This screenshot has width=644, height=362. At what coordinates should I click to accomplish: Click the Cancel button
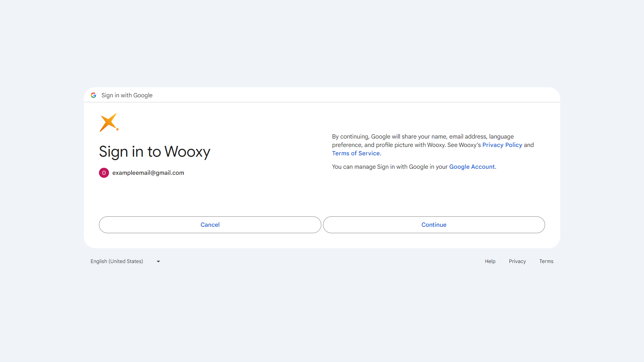210,225
